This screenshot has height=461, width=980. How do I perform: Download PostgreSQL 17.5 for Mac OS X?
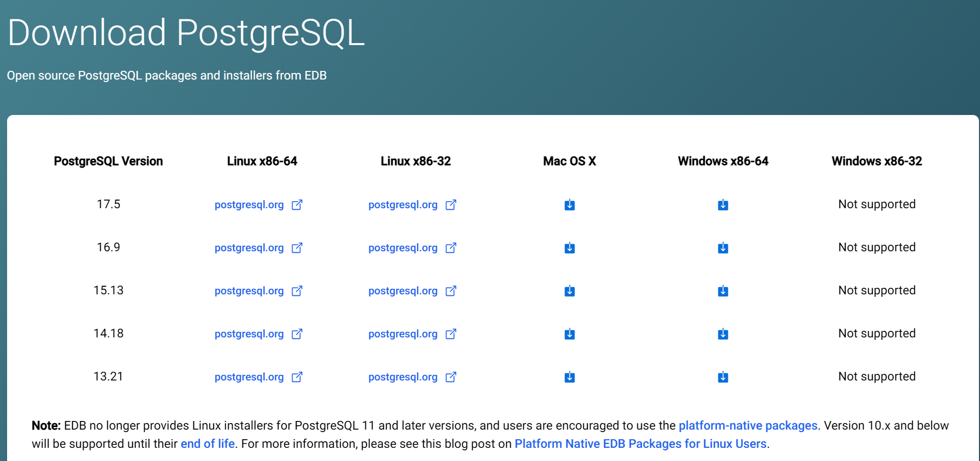pos(569,205)
